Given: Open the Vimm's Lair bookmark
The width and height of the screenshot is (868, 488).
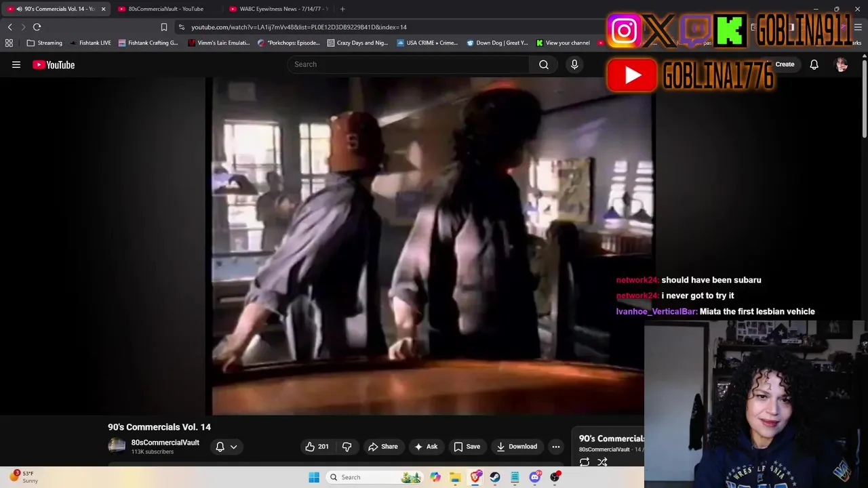Looking at the screenshot, I should point(219,43).
